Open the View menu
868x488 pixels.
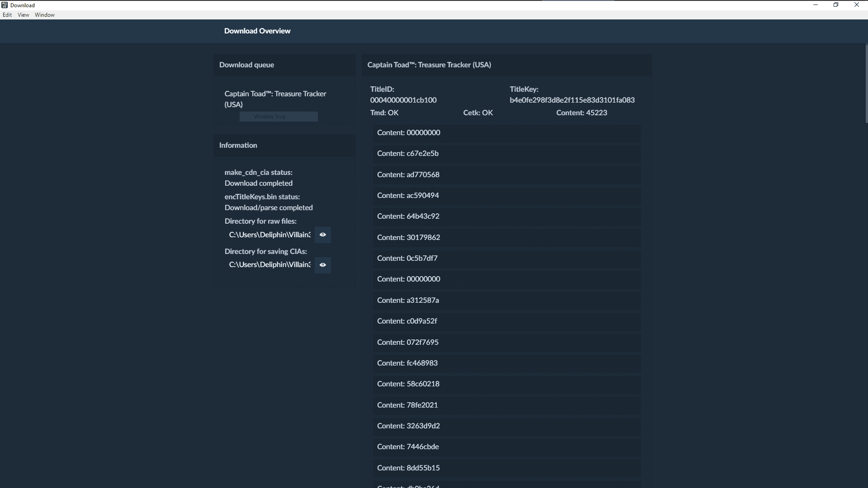click(x=24, y=15)
